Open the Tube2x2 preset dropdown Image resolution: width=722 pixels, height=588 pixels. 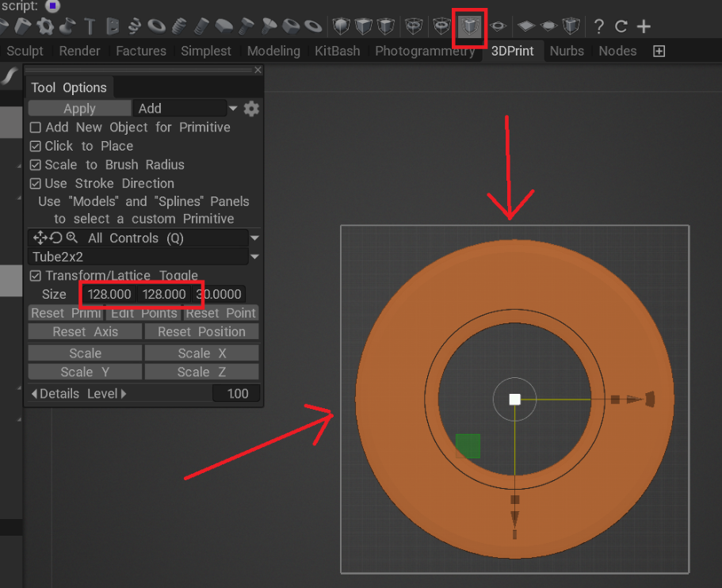pos(254,257)
